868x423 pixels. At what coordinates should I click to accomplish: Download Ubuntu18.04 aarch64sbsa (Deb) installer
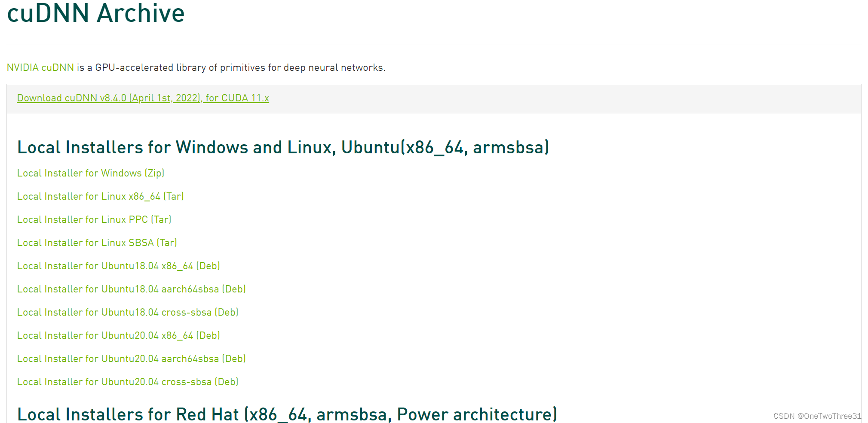[132, 289]
